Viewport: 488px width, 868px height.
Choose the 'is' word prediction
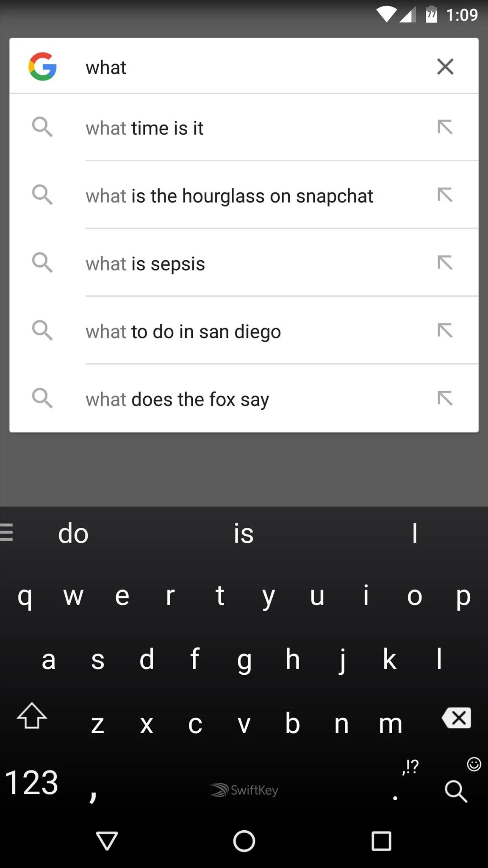click(244, 533)
